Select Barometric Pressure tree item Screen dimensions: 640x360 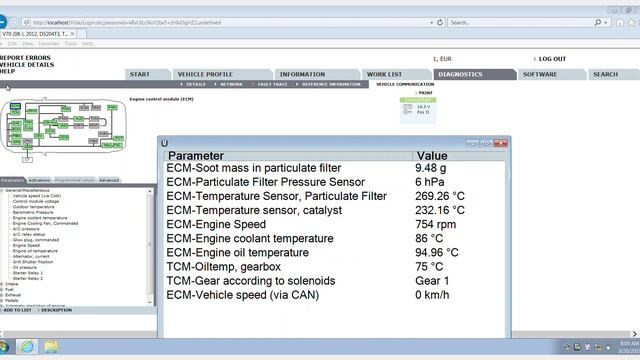click(x=33, y=212)
